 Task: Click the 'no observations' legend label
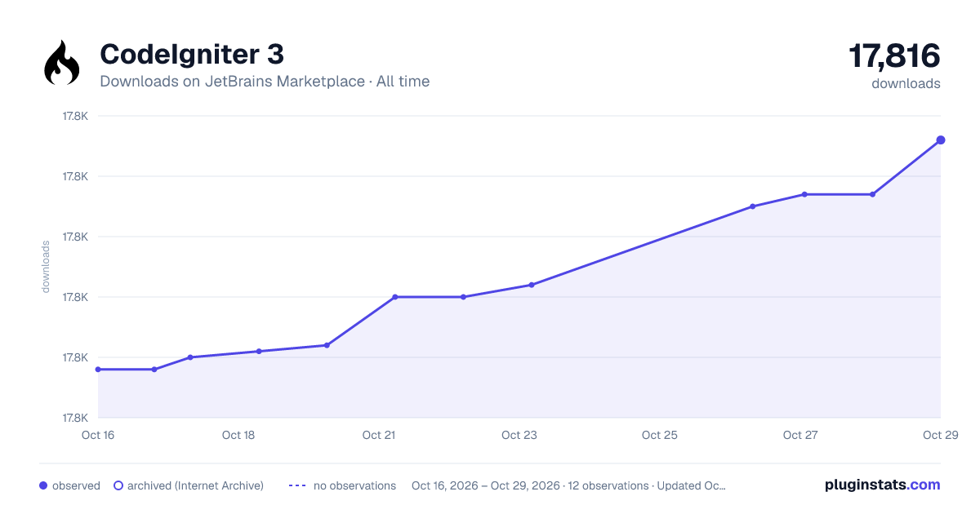click(354, 485)
